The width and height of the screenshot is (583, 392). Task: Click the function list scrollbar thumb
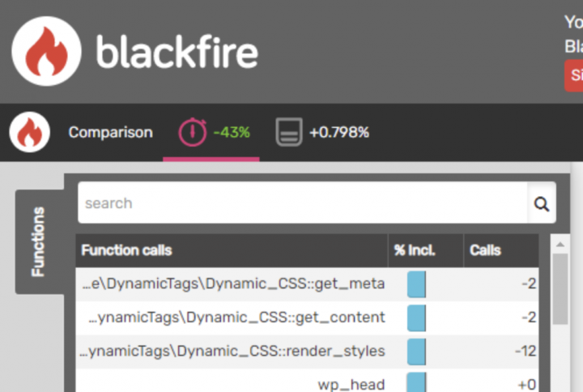560,289
